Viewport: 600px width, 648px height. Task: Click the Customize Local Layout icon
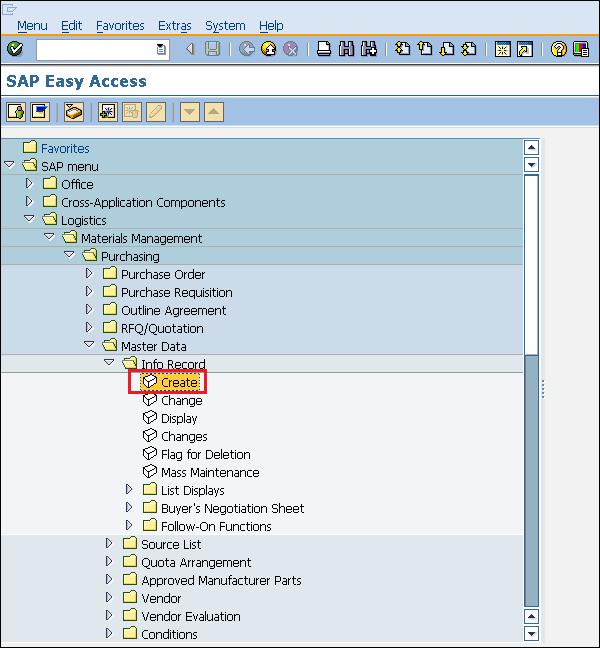point(581,50)
